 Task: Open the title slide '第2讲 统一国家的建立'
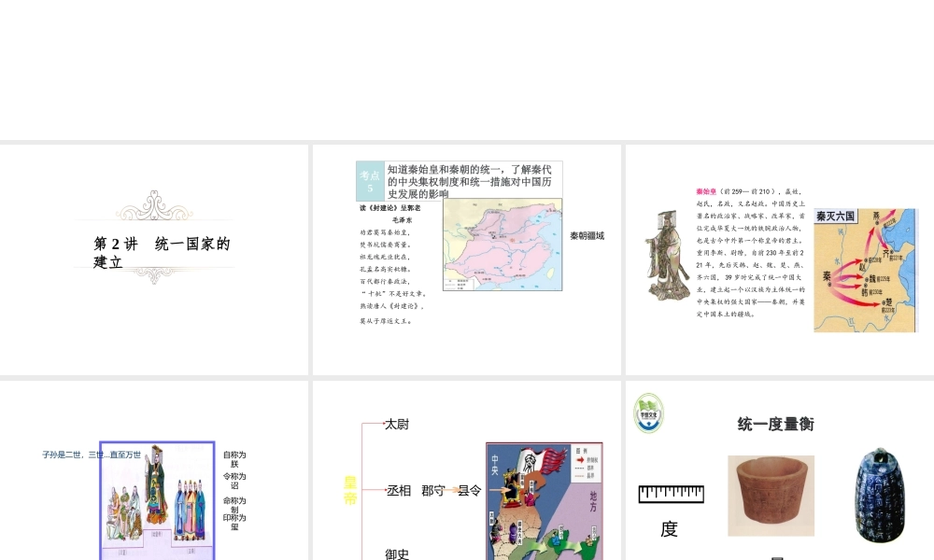click(154, 259)
